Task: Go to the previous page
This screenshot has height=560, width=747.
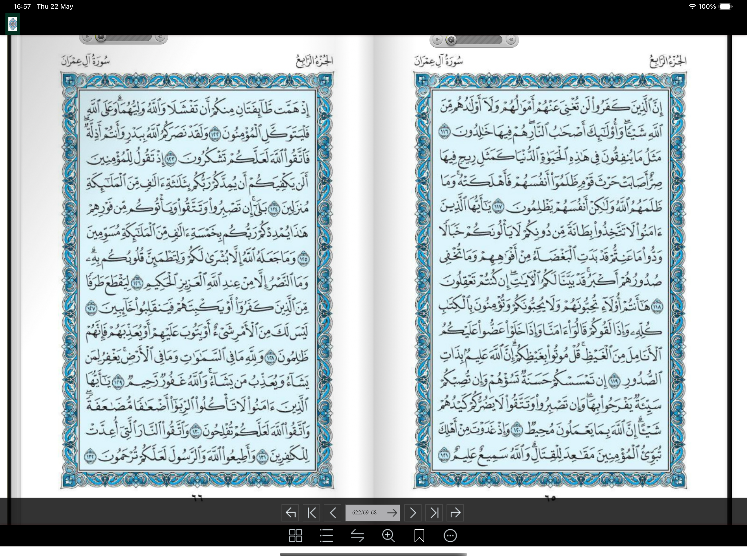Action: pyautogui.click(x=333, y=513)
